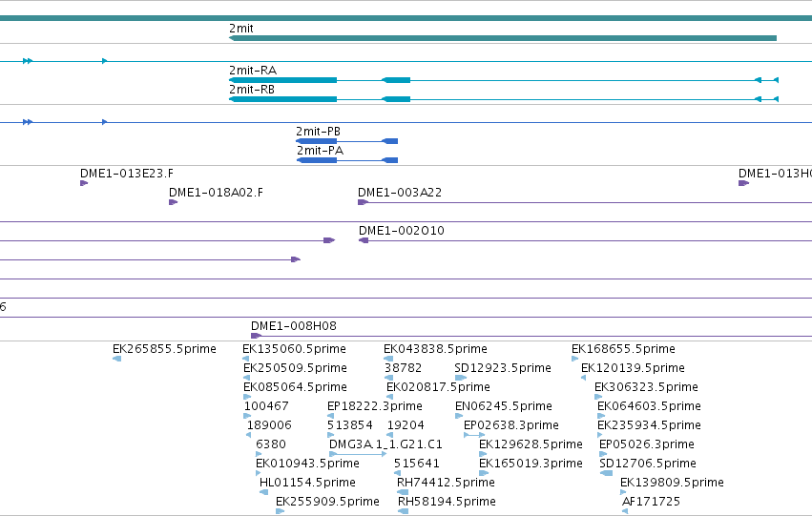Click the EP02638.3prime arrow glyph

tap(474, 435)
